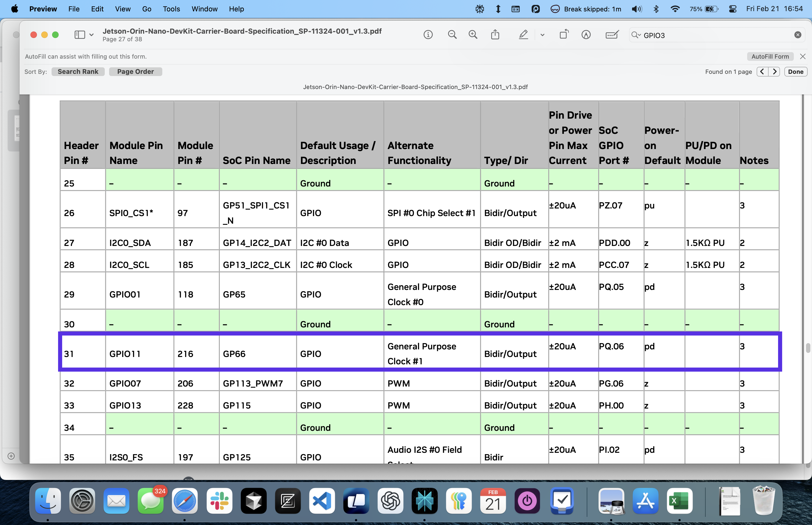Go to previous search result
This screenshot has width=812, height=525.
click(x=762, y=72)
